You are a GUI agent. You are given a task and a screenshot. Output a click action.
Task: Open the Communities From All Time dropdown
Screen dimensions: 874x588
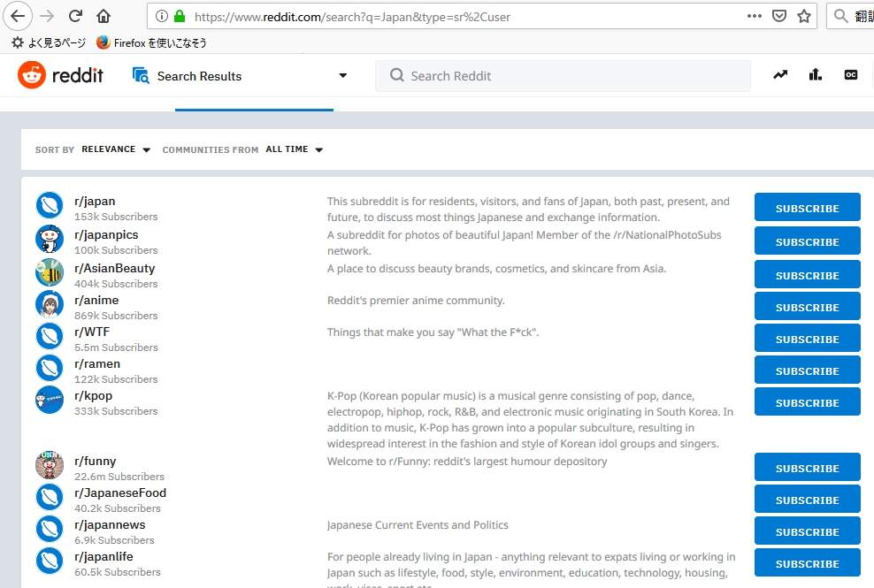coord(295,149)
